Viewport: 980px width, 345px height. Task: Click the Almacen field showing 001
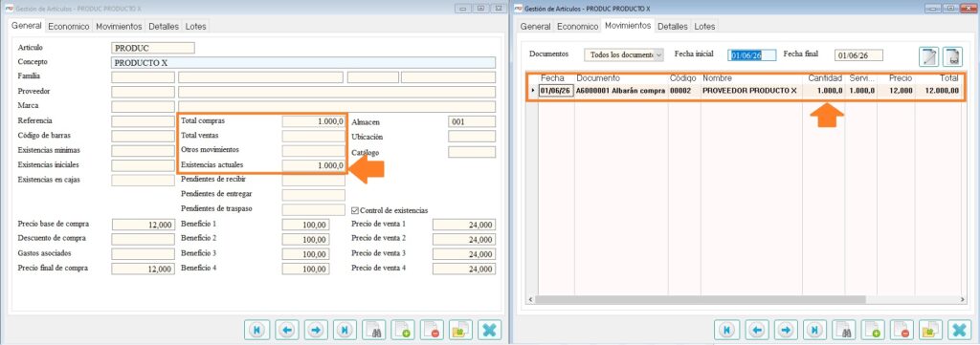pyautogui.click(x=472, y=121)
